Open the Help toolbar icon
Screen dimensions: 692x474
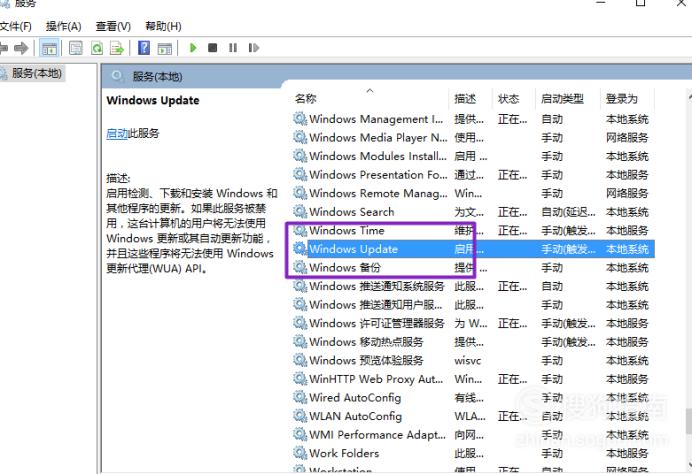144,48
